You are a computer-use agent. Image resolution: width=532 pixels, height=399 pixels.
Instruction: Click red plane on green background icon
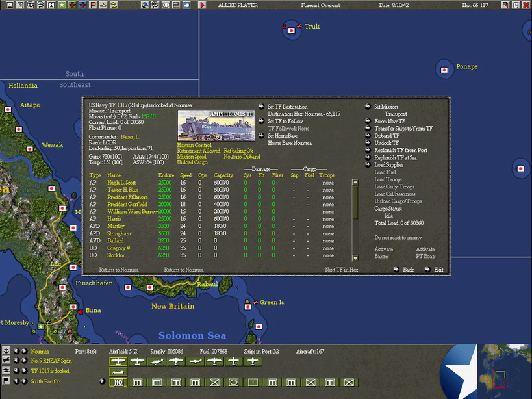(72, 5)
